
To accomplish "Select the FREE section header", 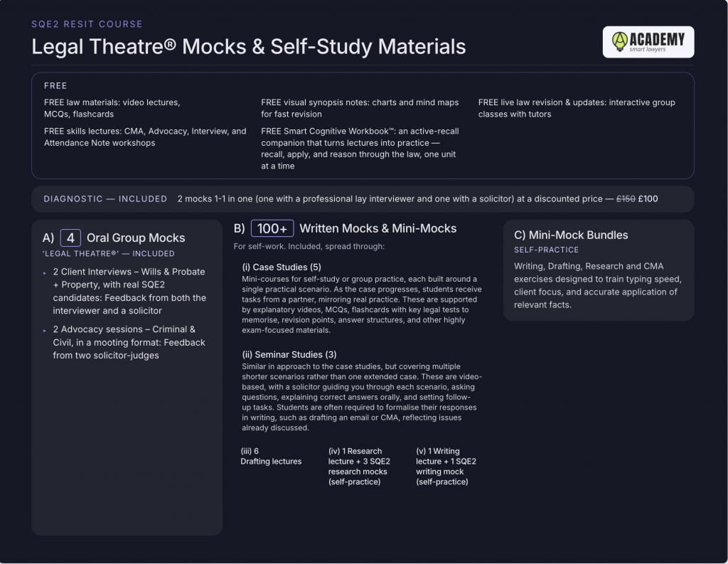I will tap(55, 85).
